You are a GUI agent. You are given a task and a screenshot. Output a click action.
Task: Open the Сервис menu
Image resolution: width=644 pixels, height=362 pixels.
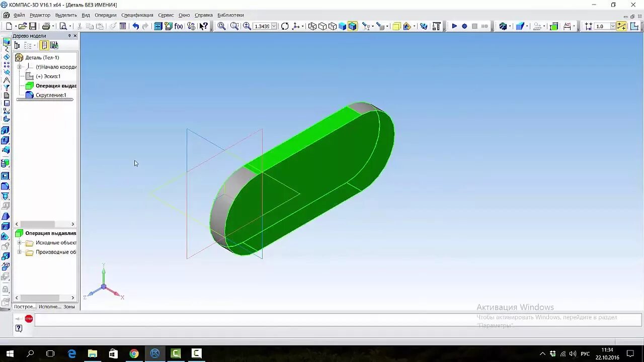(166, 15)
